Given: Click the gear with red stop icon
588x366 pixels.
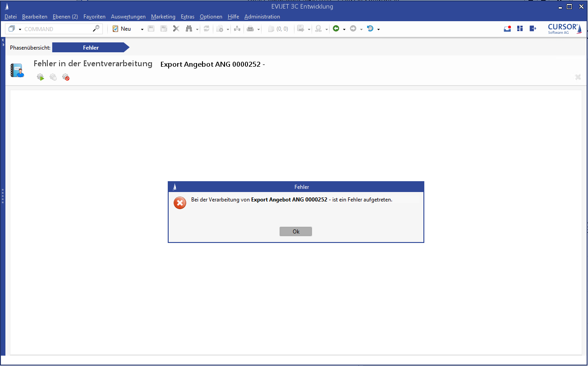Looking at the screenshot, I should pos(66,77).
